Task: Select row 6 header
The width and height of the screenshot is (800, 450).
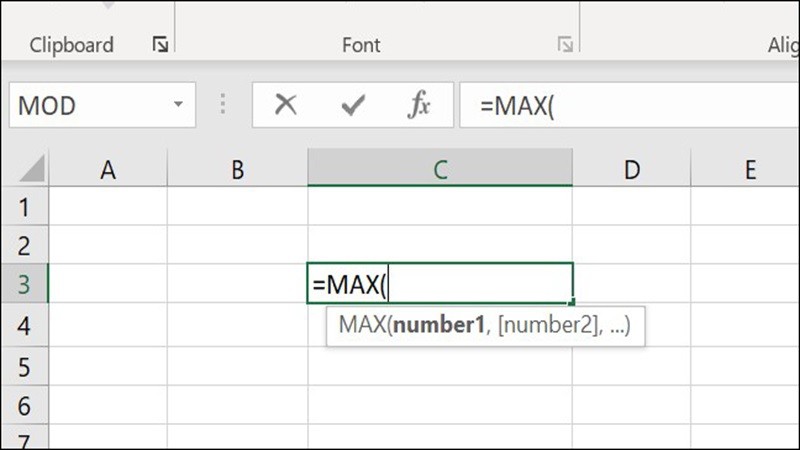Action: (x=24, y=405)
